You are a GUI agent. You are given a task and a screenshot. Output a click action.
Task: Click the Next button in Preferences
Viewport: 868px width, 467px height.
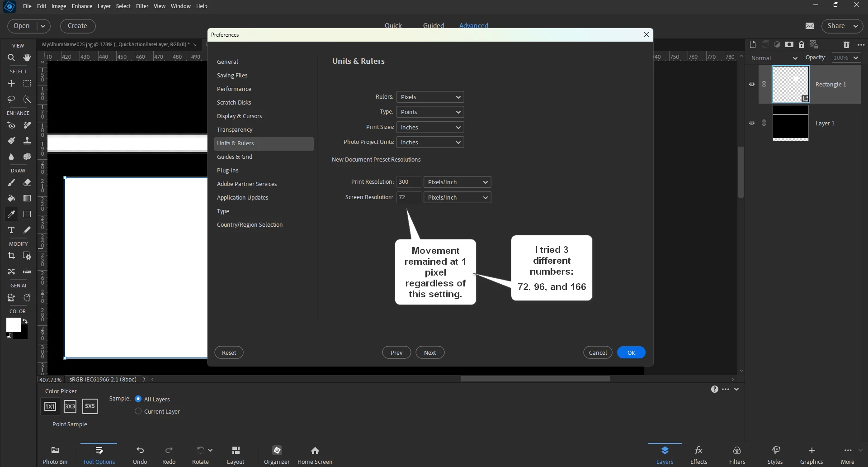coord(430,353)
